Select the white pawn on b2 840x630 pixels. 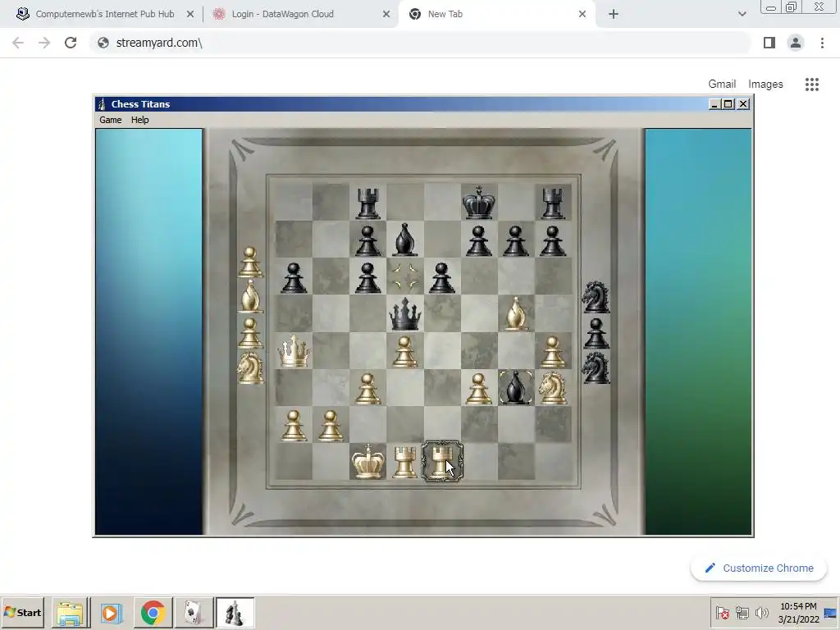point(331,426)
